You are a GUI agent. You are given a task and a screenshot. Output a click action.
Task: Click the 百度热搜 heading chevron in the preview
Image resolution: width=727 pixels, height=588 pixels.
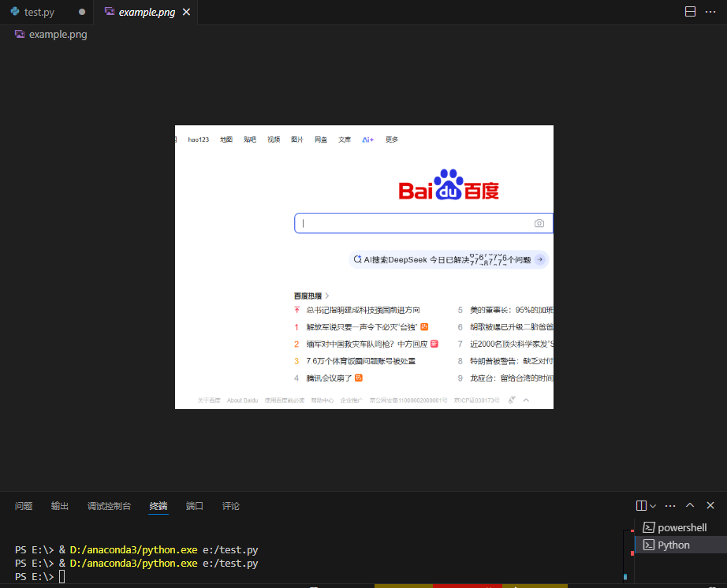point(327,296)
